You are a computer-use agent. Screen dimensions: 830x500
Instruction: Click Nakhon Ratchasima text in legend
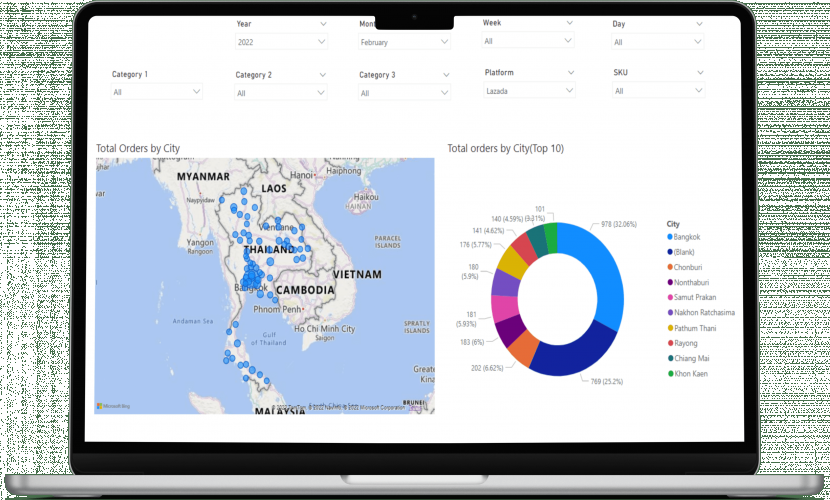click(705, 313)
